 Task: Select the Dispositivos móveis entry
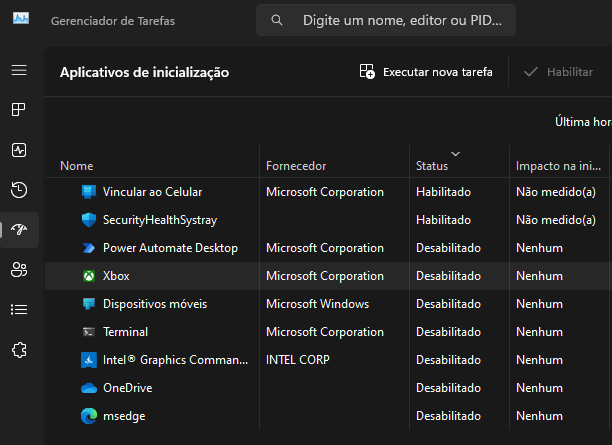(x=328, y=304)
